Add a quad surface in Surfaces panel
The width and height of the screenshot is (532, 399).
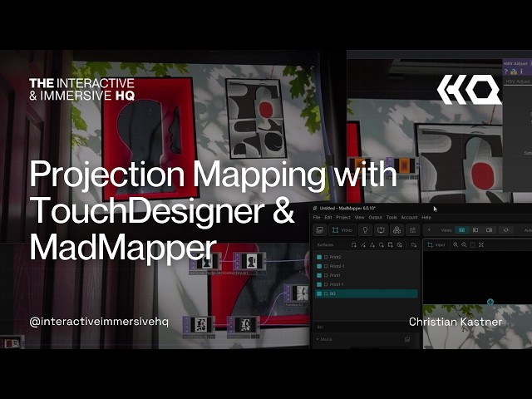(354, 245)
